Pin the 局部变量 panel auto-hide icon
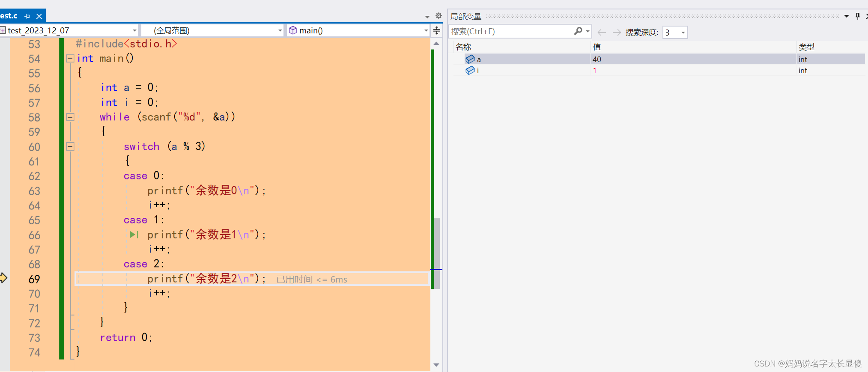Image resolution: width=868 pixels, height=372 pixels. (858, 16)
